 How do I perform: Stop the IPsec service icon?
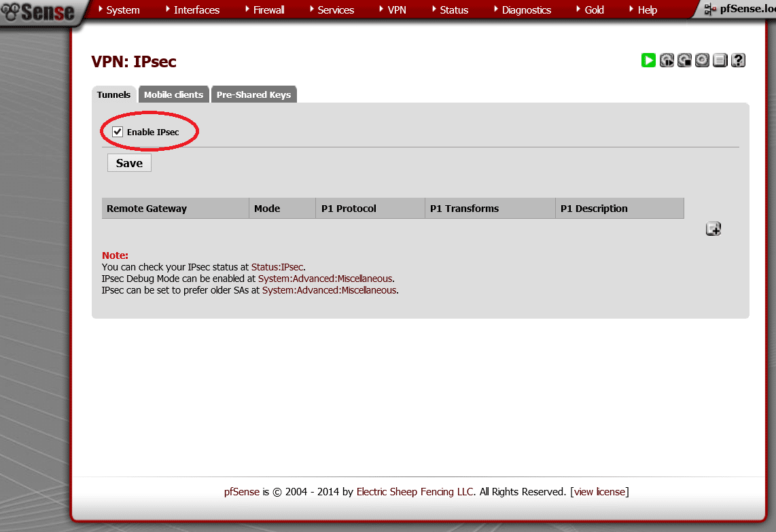coord(684,60)
